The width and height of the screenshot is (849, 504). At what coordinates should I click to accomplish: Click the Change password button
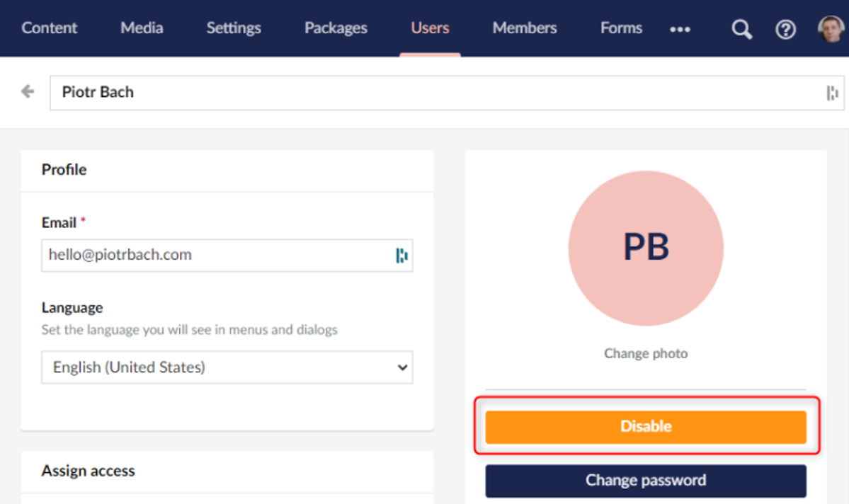click(x=646, y=481)
